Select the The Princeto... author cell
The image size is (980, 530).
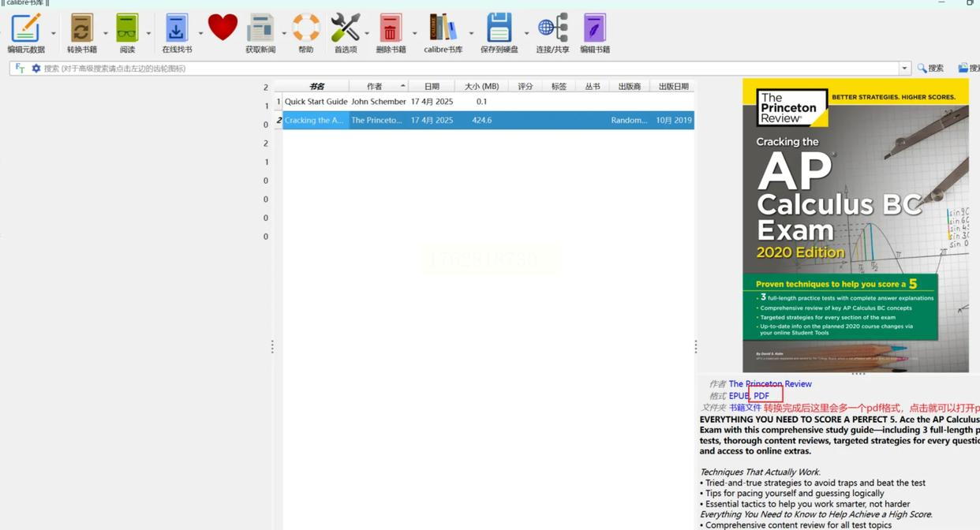[379, 121]
